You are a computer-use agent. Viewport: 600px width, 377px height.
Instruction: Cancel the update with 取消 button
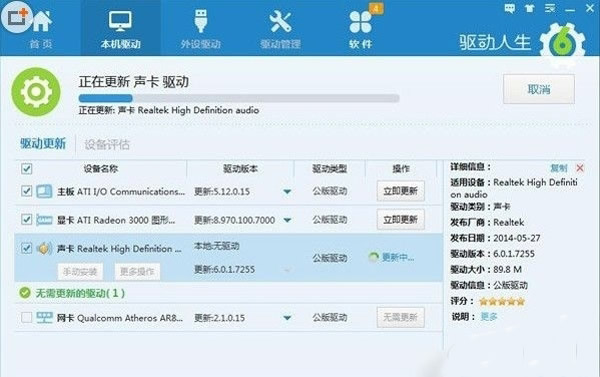coord(539,89)
